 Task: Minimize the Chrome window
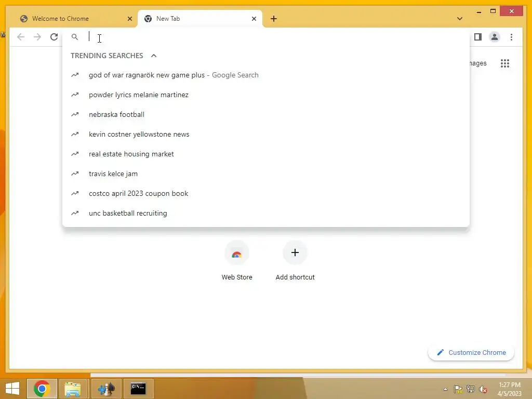(478, 11)
